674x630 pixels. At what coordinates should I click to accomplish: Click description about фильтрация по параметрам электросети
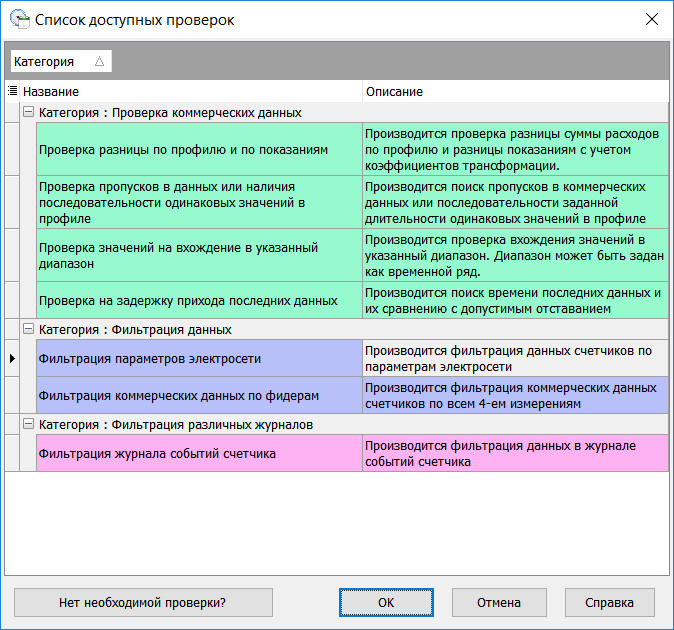[515, 358]
